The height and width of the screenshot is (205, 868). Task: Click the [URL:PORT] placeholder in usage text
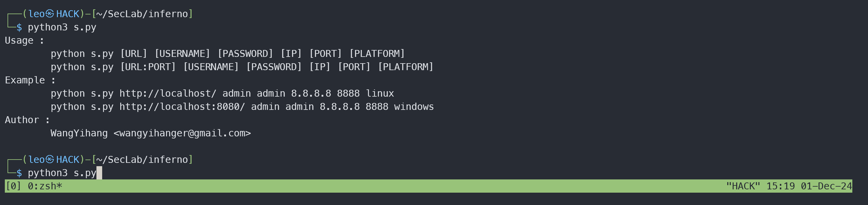coord(148,67)
